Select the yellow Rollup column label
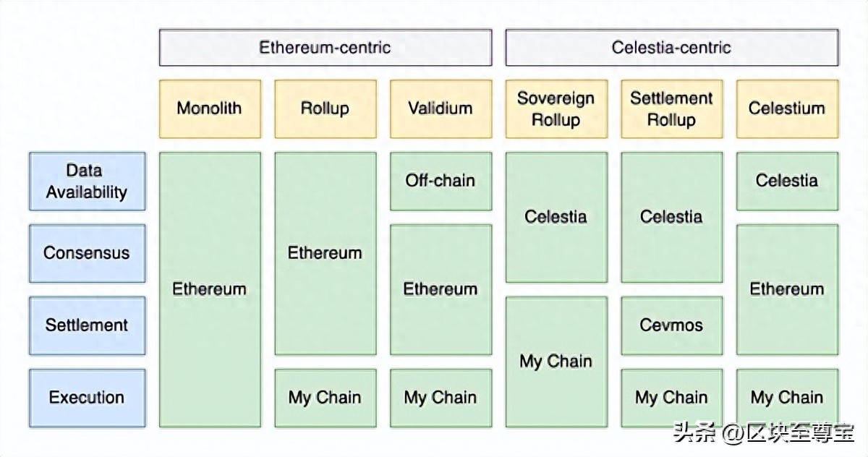 325,108
